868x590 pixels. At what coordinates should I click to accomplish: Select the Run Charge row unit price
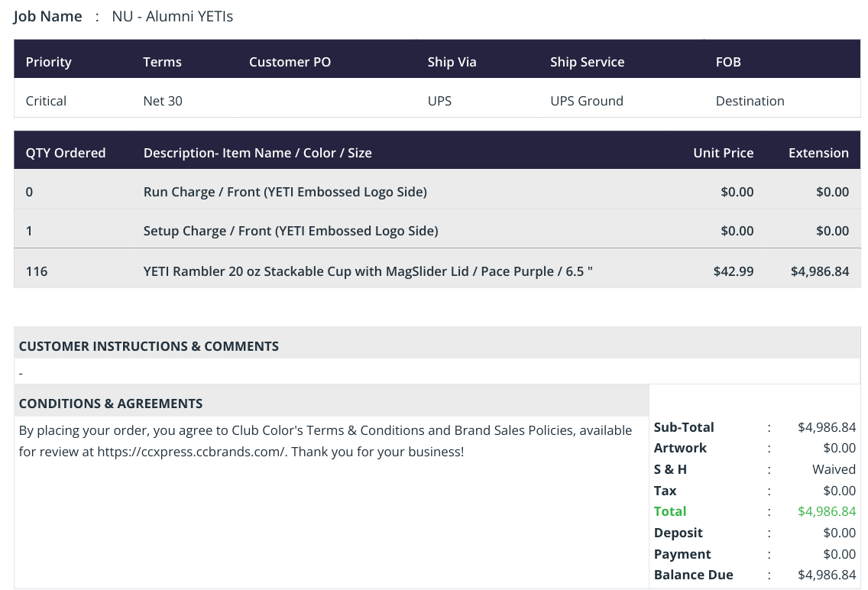[x=737, y=192]
